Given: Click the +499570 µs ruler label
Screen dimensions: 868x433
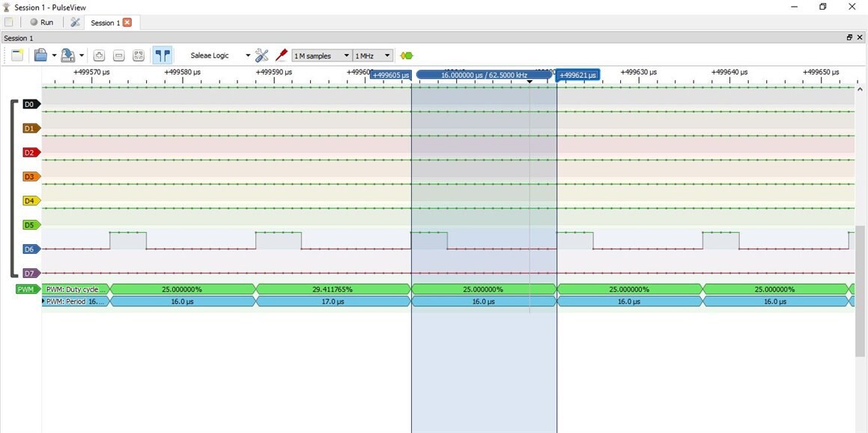Looking at the screenshot, I should 91,72.
